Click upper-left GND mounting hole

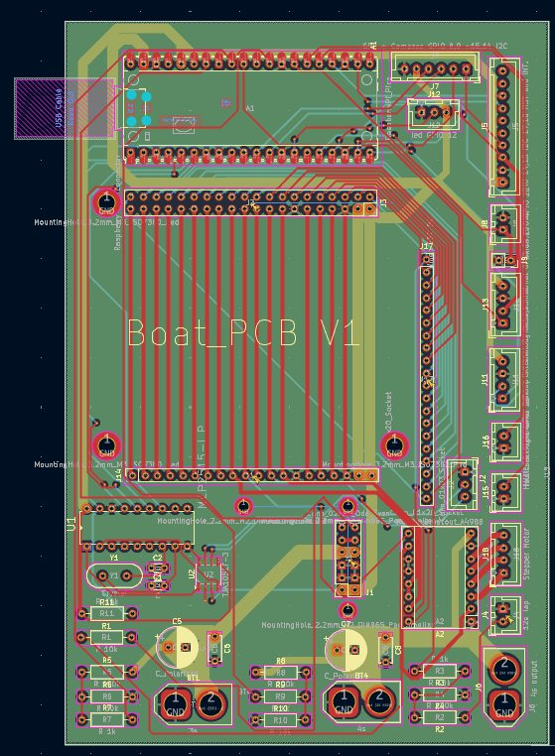tap(106, 202)
